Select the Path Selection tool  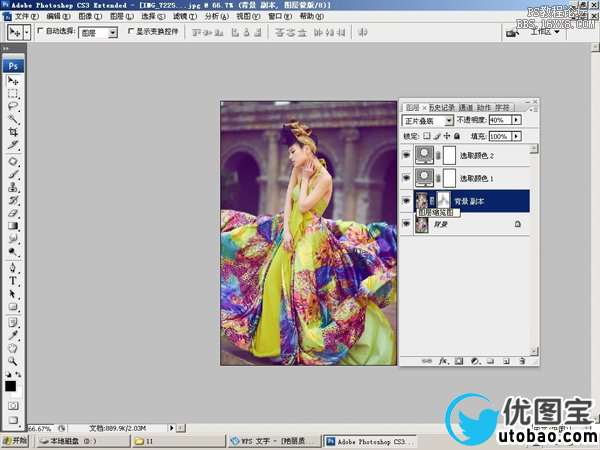coord(13,294)
